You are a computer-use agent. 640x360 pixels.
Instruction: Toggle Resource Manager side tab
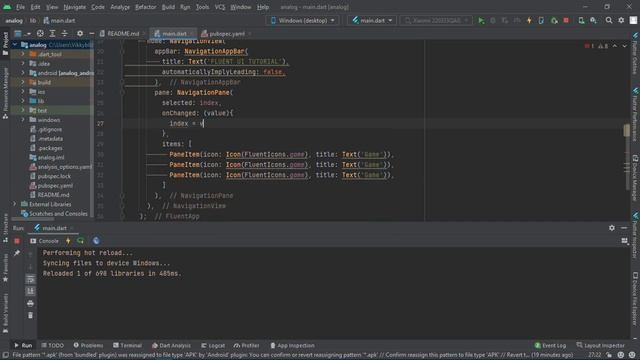pos(5,93)
